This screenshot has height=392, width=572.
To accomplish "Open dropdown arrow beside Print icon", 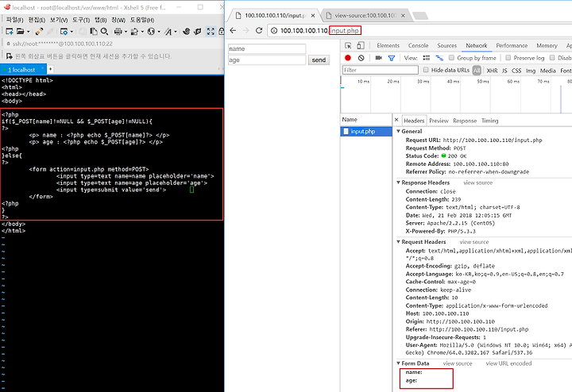I will [126, 32].
